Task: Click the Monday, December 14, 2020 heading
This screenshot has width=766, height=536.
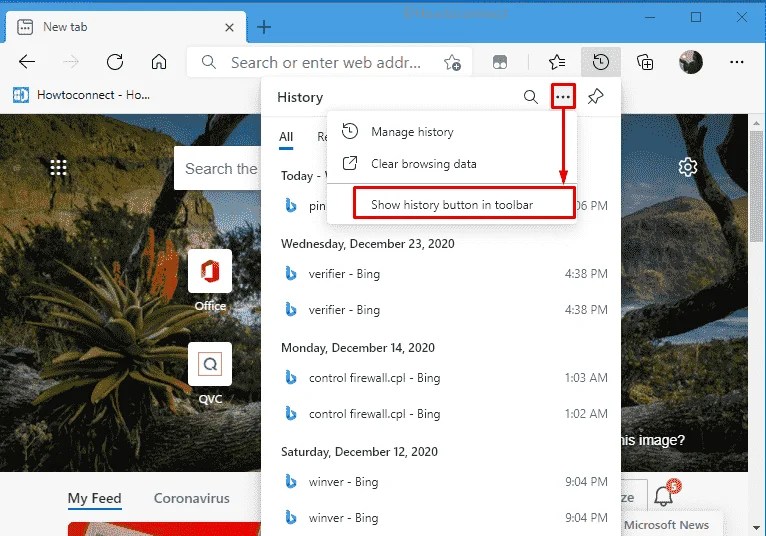Action: pos(358,347)
